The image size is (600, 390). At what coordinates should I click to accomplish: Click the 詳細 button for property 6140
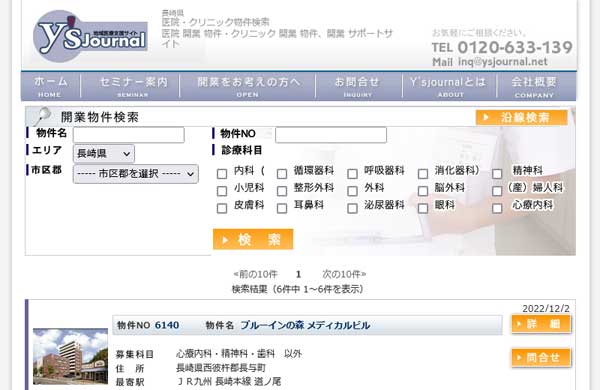tap(541, 324)
